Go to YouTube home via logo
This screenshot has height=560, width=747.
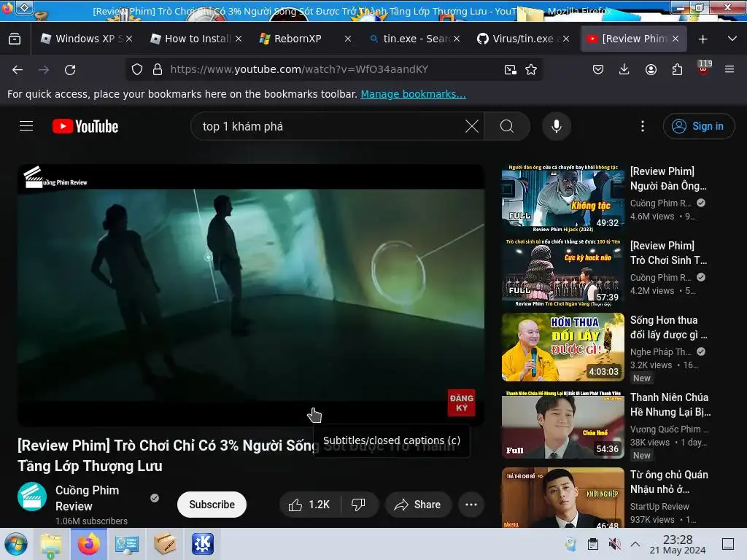(x=85, y=126)
